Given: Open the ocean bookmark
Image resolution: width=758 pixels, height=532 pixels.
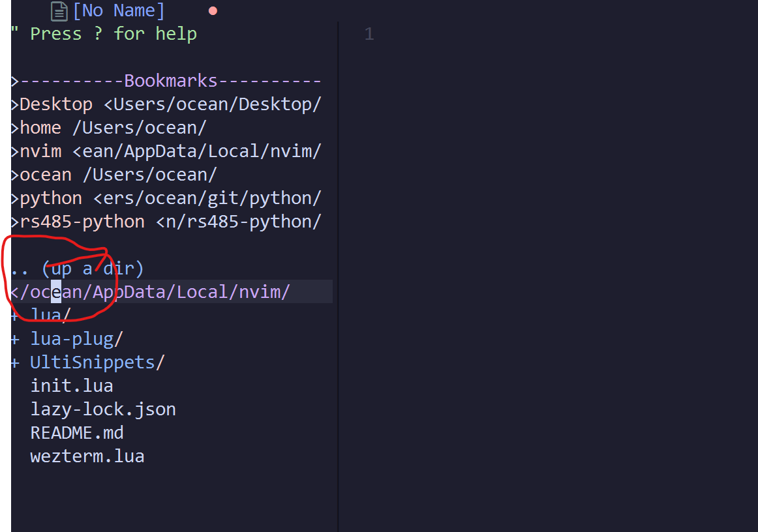Looking at the screenshot, I should [114, 175].
